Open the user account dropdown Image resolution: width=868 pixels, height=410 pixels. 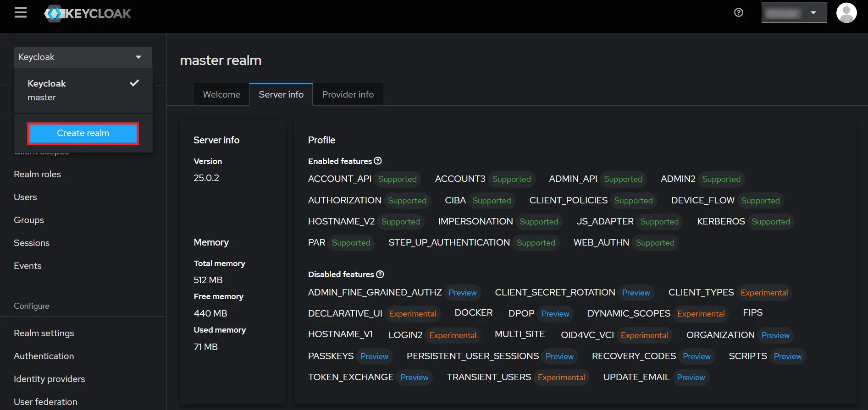point(794,13)
